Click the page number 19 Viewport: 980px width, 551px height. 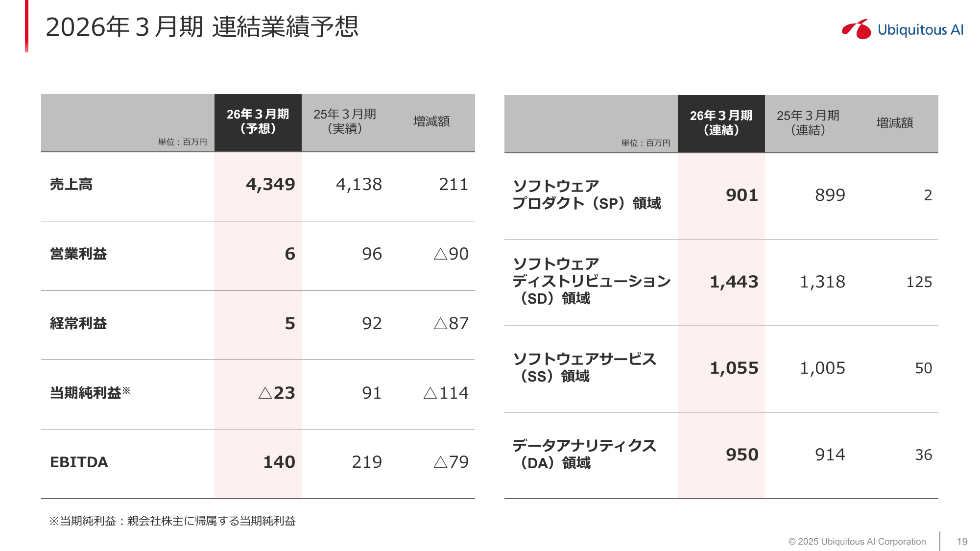click(962, 542)
